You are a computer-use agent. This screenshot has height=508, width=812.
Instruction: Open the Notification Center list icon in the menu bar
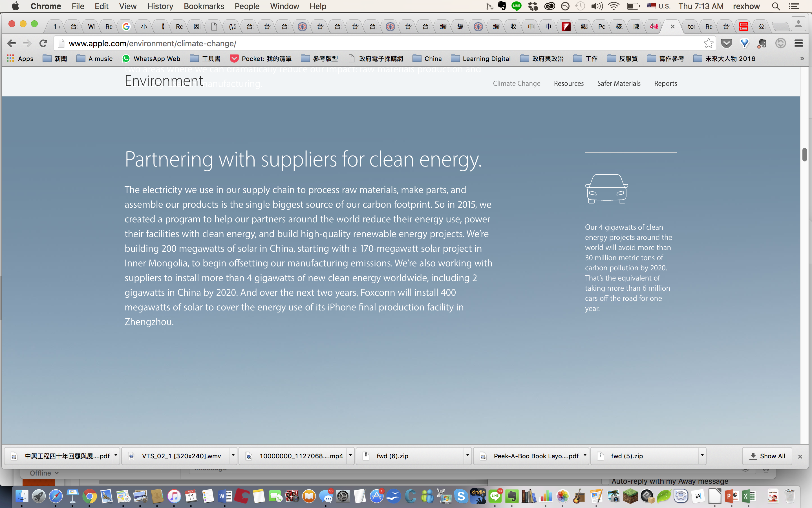pos(794,6)
